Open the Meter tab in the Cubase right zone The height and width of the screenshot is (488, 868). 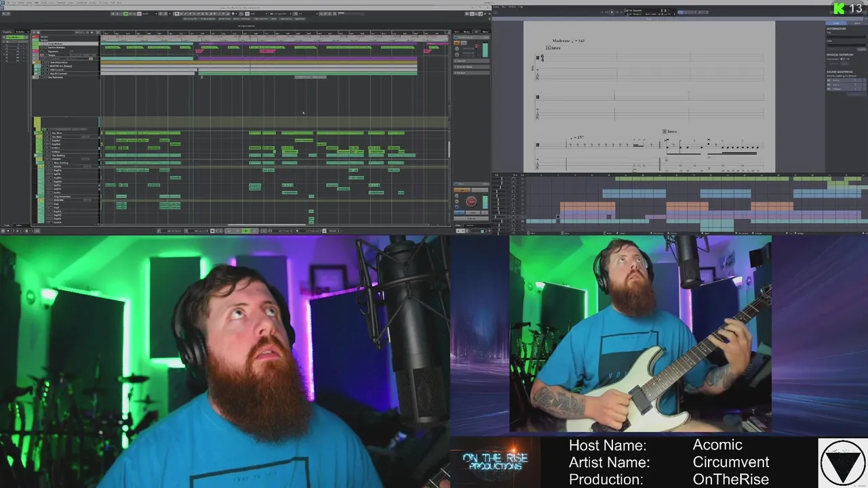486,32
